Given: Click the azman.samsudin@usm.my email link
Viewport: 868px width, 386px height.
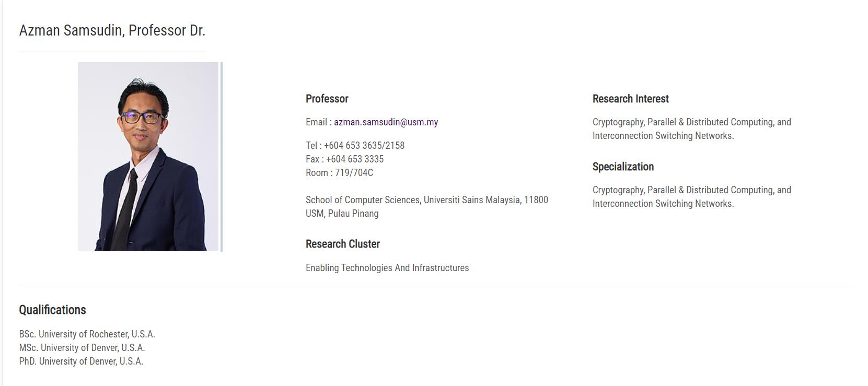Looking at the screenshot, I should (386, 122).
